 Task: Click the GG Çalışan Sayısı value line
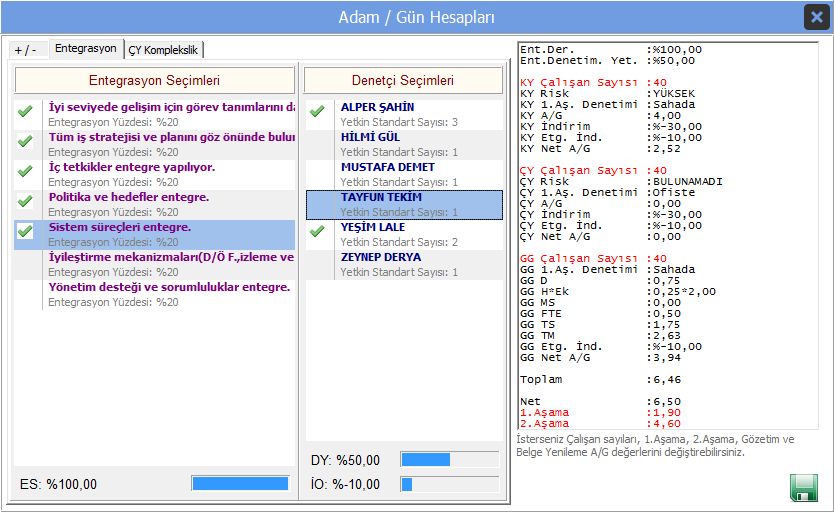point(593,258)
